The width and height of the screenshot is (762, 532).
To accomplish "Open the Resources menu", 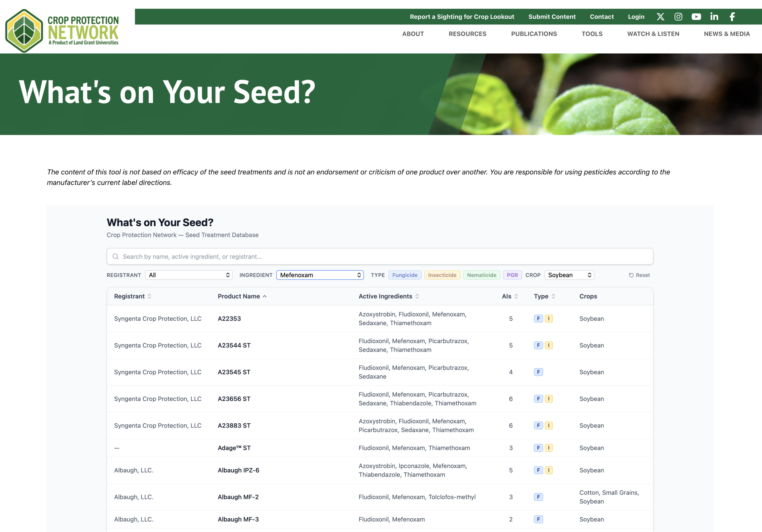I will pos(467,34).
